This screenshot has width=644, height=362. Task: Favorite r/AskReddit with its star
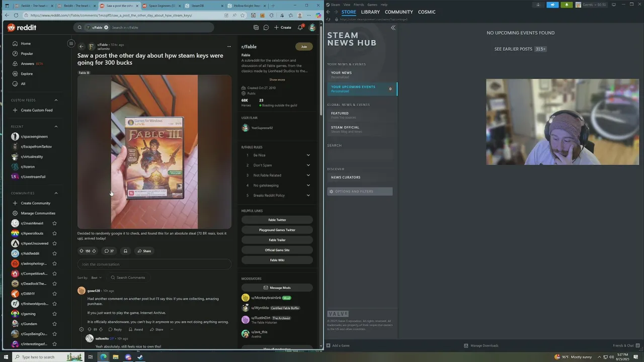point(54,253)
